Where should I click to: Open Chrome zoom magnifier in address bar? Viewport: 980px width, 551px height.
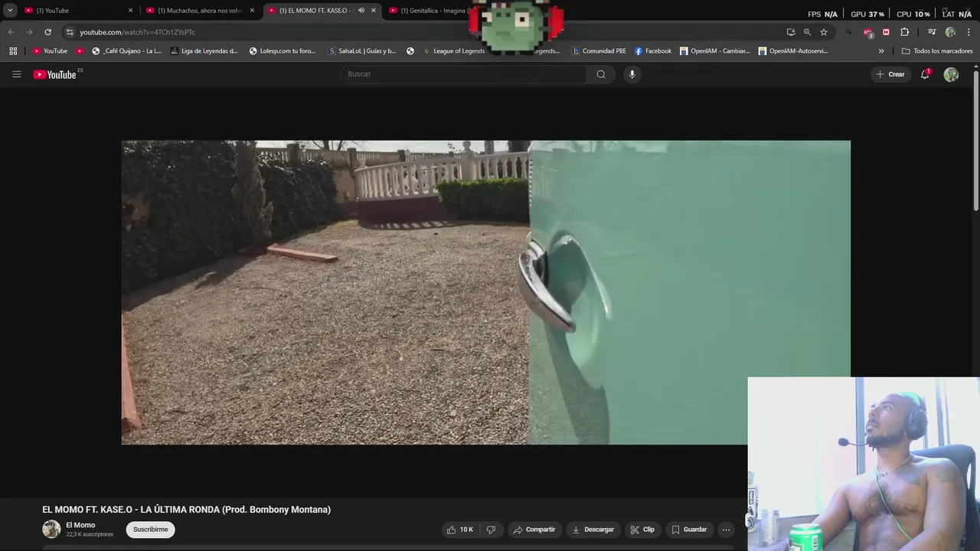807,32
